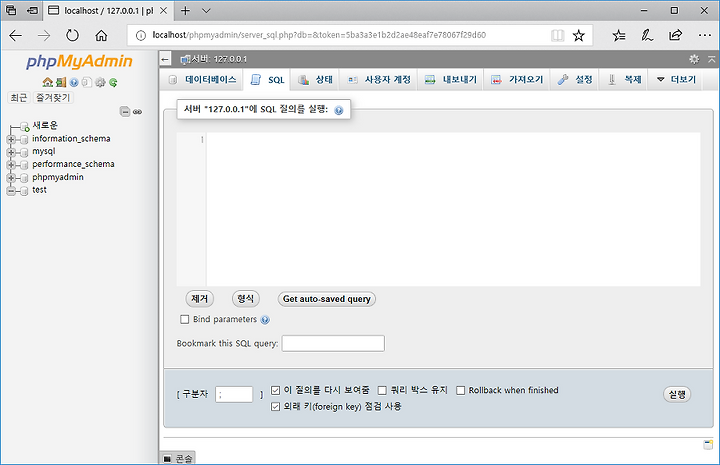Screen dimensions: 720x465
Task: Open the 설정 tab
Action: pos(574,79)
